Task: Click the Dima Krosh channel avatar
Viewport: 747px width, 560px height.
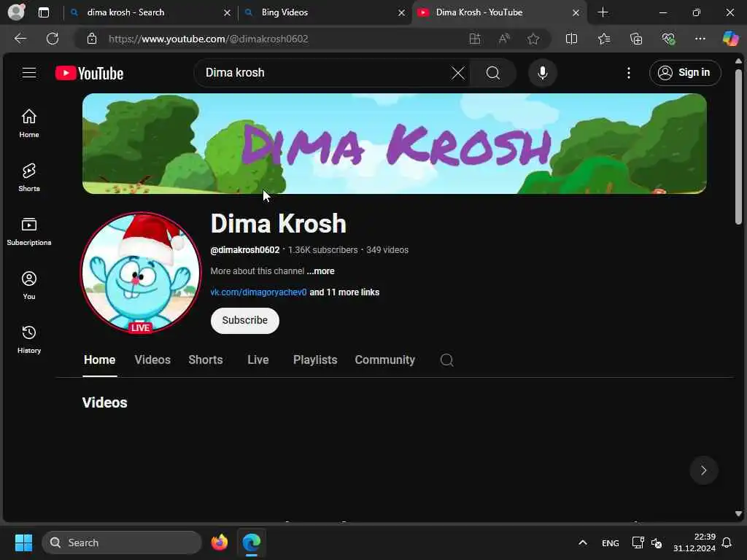Action: 141,273
